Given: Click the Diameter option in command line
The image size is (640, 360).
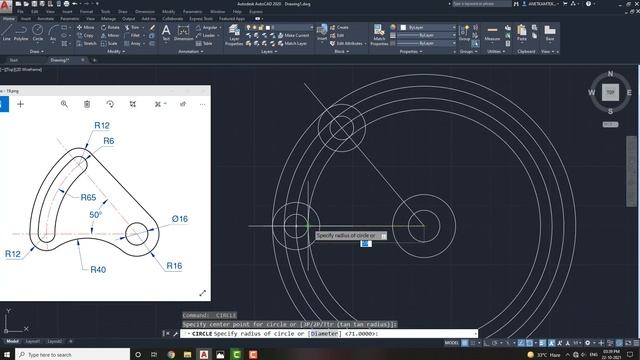Looking at the screenshot, I should (x=324, y=333).
